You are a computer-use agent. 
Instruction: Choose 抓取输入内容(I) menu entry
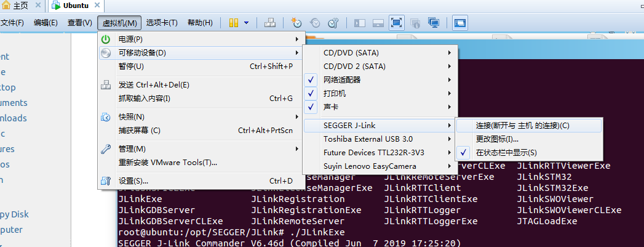tap(201, 99)
